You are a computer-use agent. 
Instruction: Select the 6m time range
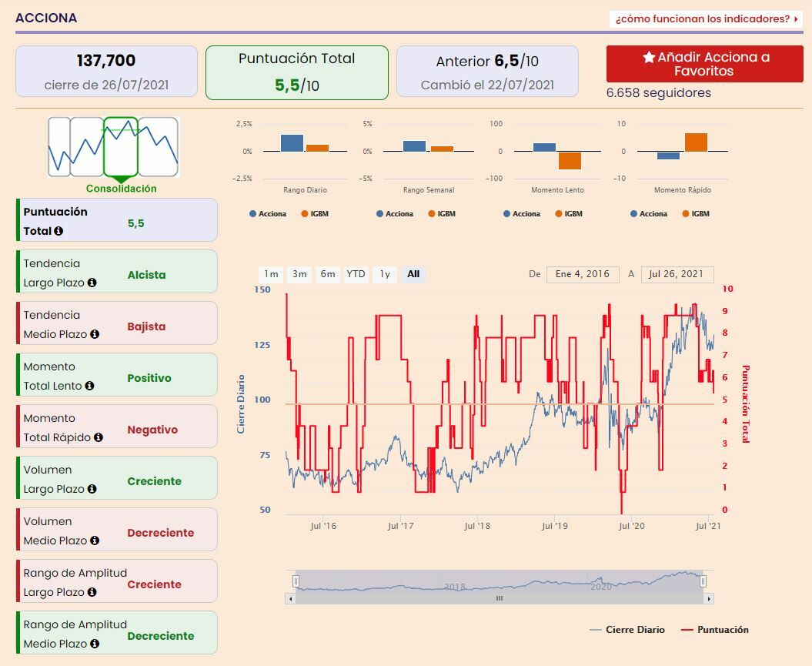point(328,274)
